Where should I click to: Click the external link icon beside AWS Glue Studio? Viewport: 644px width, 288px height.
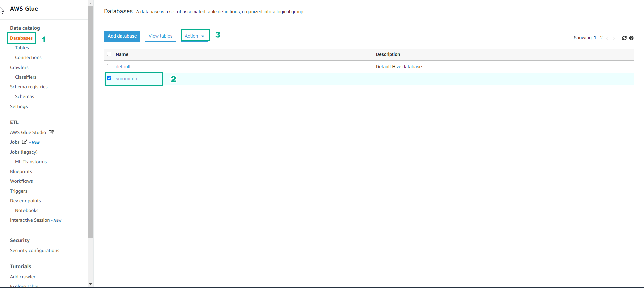(51, 132)
